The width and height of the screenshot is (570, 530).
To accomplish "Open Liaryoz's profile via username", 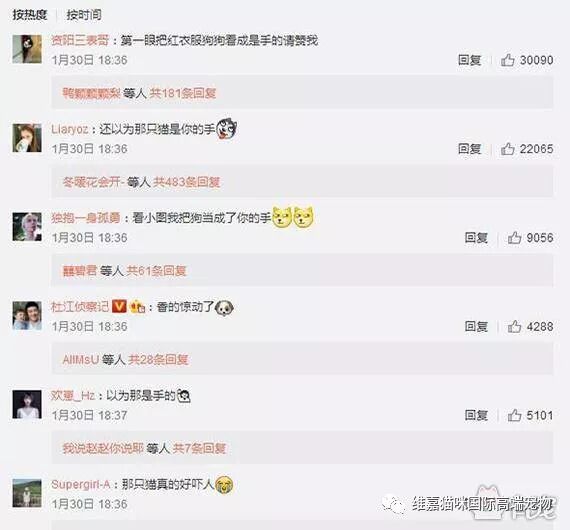I will 69,129.
